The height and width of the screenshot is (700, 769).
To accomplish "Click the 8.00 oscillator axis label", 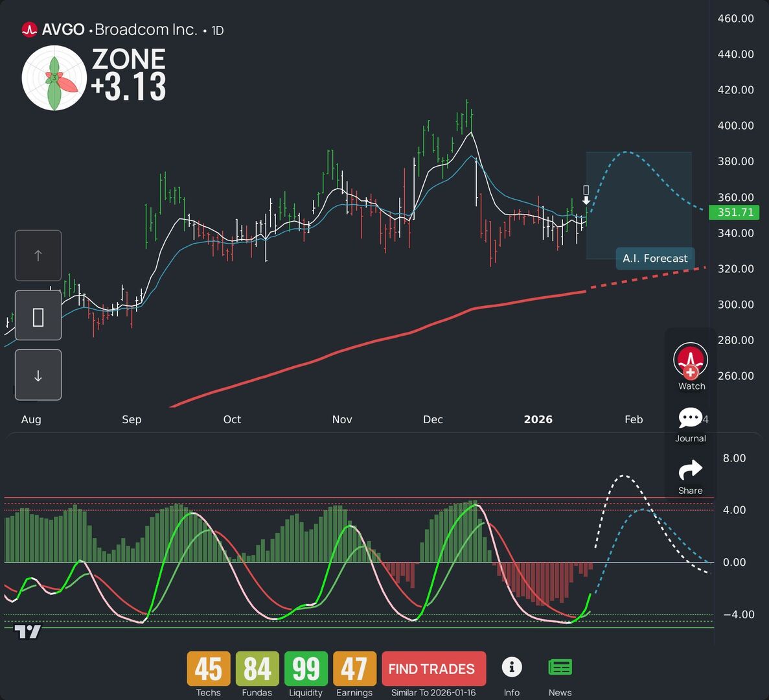I will pos(734,458).
